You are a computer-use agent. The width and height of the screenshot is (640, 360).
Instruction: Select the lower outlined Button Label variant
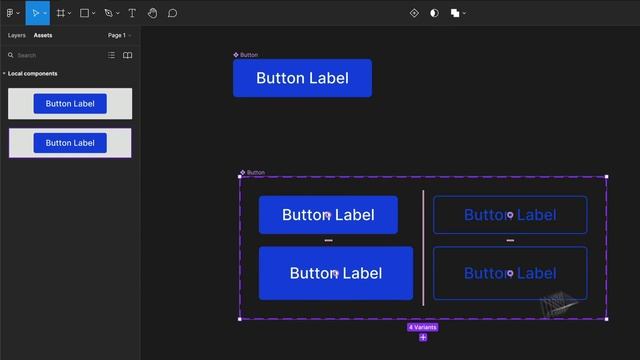click(x=510, y=273)
